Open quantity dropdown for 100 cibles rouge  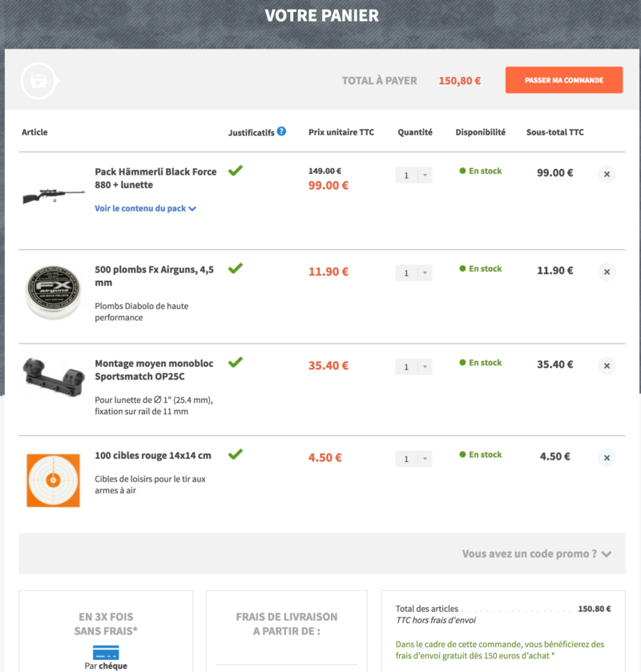click(x=413, y=459)
